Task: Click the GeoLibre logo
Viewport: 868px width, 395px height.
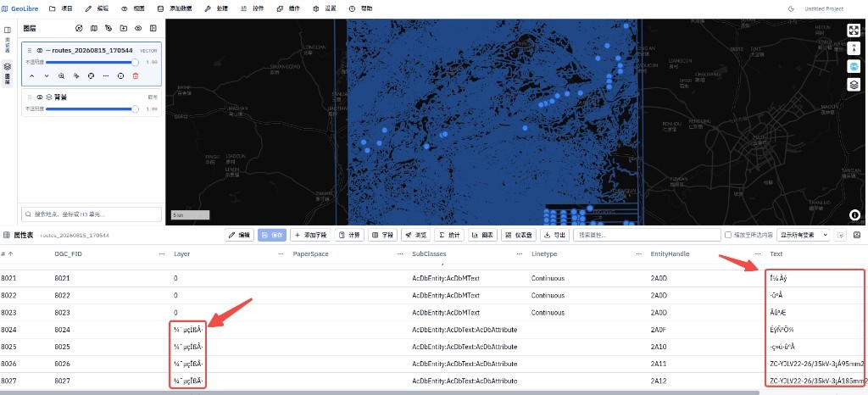Action: coord(20,8)
